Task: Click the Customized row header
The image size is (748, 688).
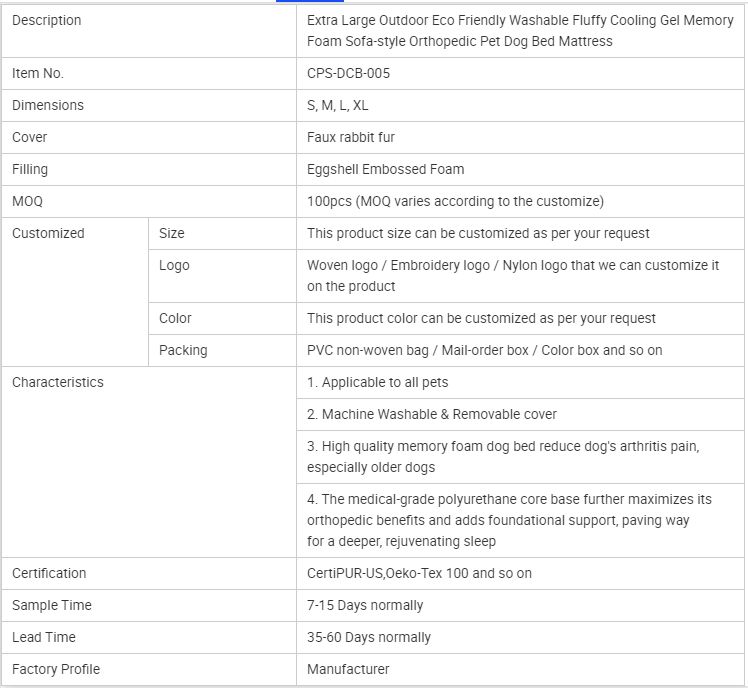Action: point(48,233)
